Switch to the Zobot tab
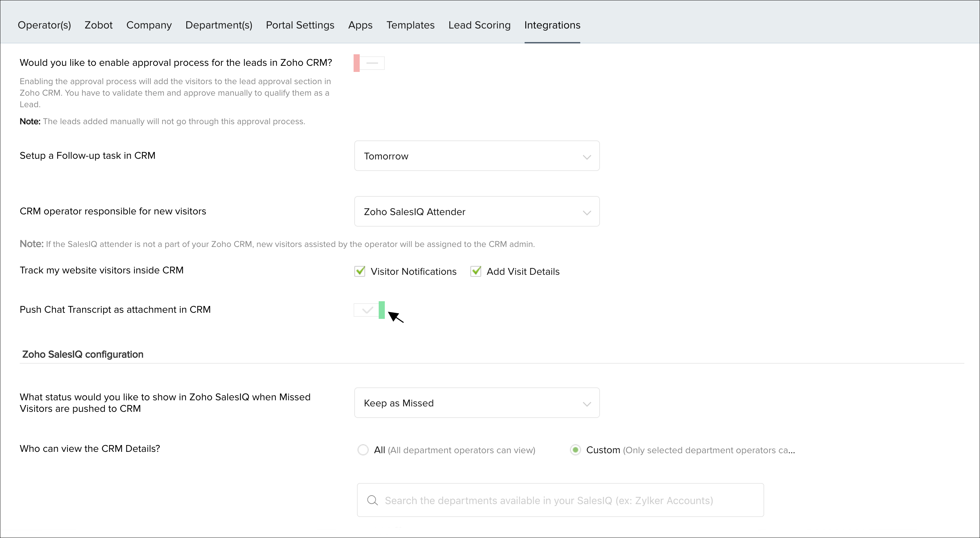This screenshot has width=980, height=538. coord(98,25)
